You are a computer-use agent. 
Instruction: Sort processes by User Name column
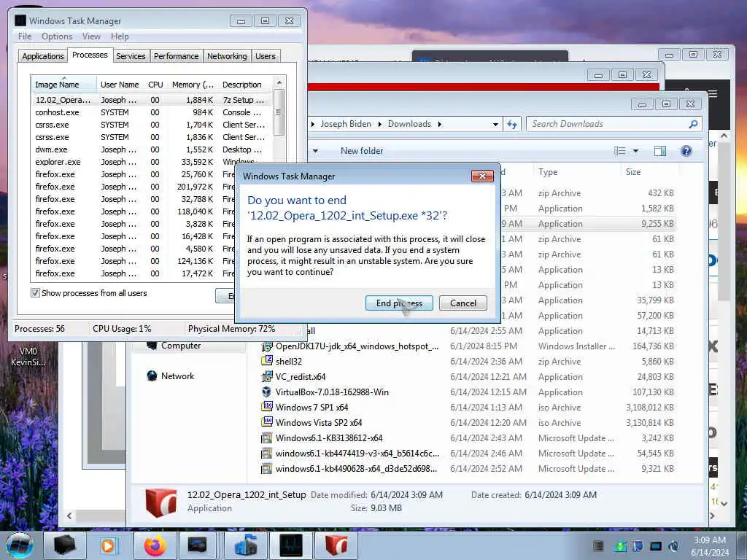(x=120, y=85)
